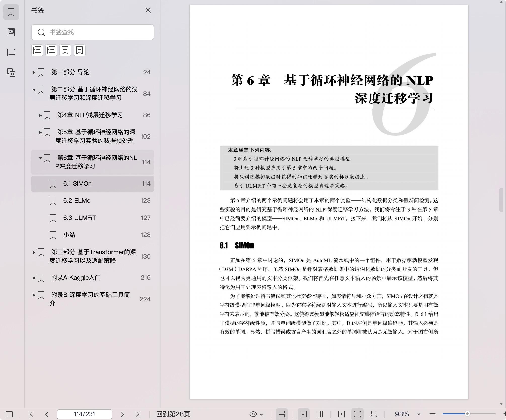Open the comments sidebar panel
The image size is (506, 420).
[x=11, y=52]
